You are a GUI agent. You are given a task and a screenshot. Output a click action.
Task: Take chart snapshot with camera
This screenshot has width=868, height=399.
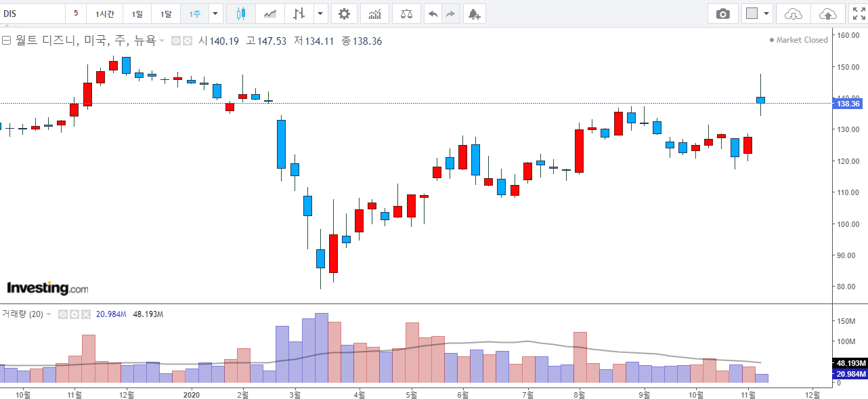tap(723, 14)
